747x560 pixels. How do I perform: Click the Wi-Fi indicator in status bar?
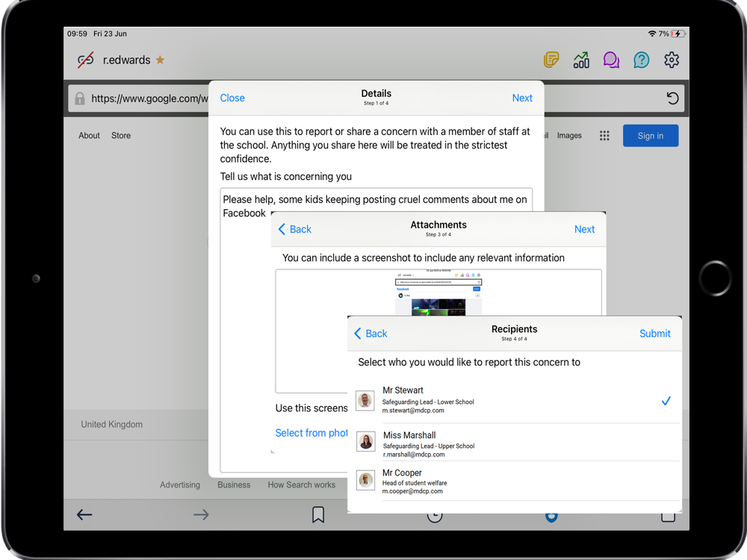[652, 34]
